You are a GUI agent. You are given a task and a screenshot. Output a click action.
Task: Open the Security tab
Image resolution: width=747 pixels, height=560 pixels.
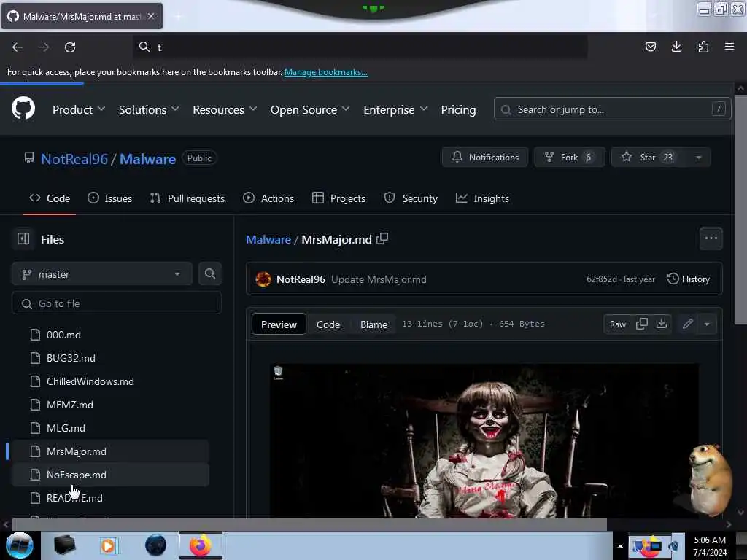point(411,198)
